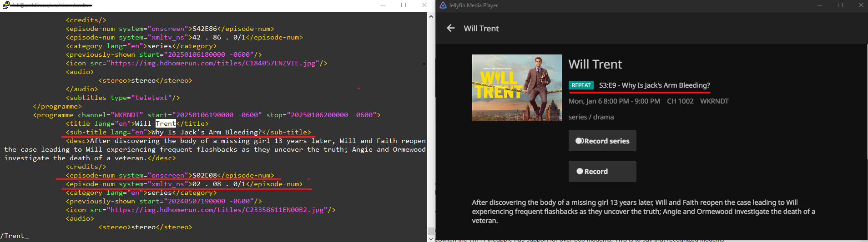Click the Will Trent poster image
Image resolution: width=868 pixels, height=242 pixels.
(x=517, y=88)
